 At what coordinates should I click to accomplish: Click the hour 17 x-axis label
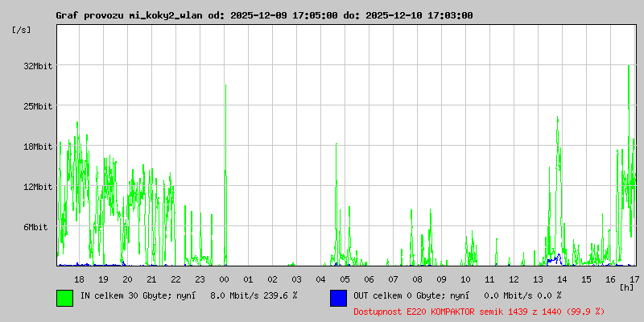[x=634, y=279]
